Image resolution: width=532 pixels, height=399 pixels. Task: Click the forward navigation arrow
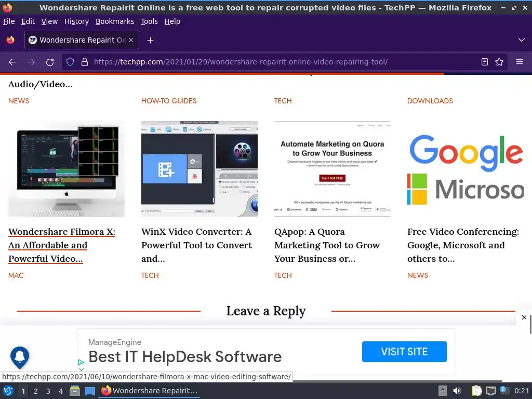(31, 62)
